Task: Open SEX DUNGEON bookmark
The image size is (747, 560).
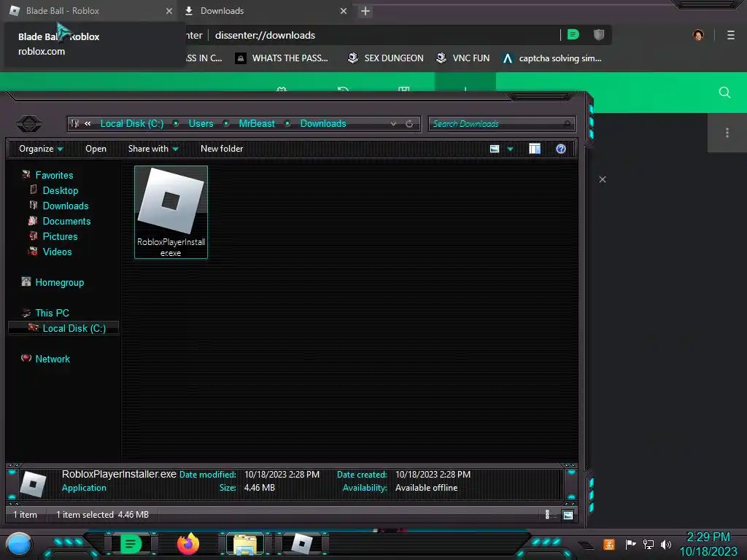Action: click(x=385, y=58)
